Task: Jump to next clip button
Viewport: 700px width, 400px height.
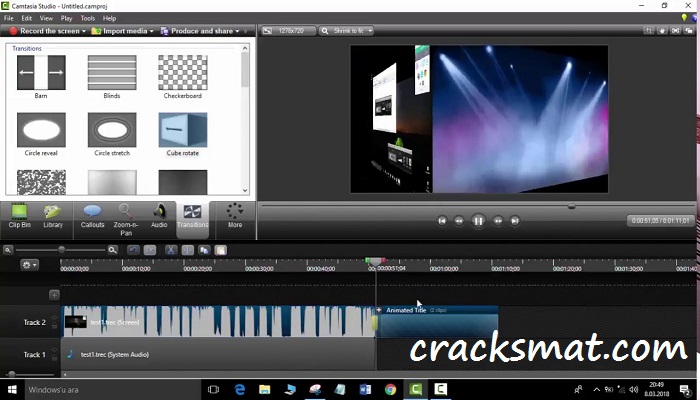Action: [515, 221]
